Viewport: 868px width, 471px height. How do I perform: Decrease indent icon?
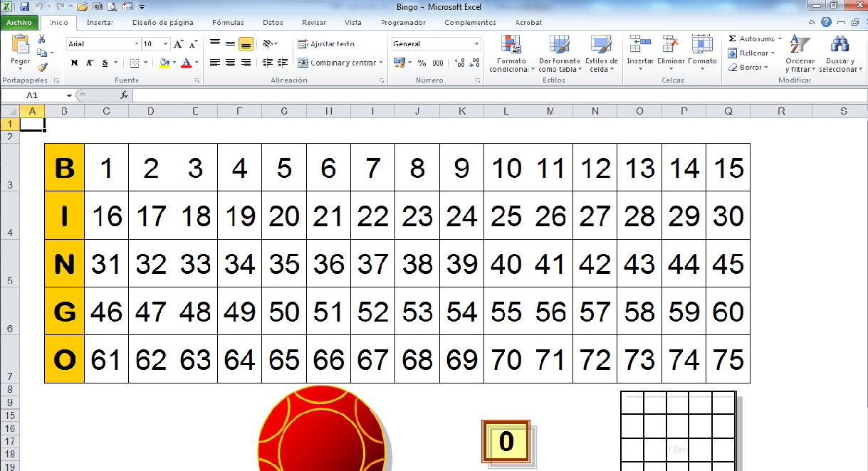267,63
